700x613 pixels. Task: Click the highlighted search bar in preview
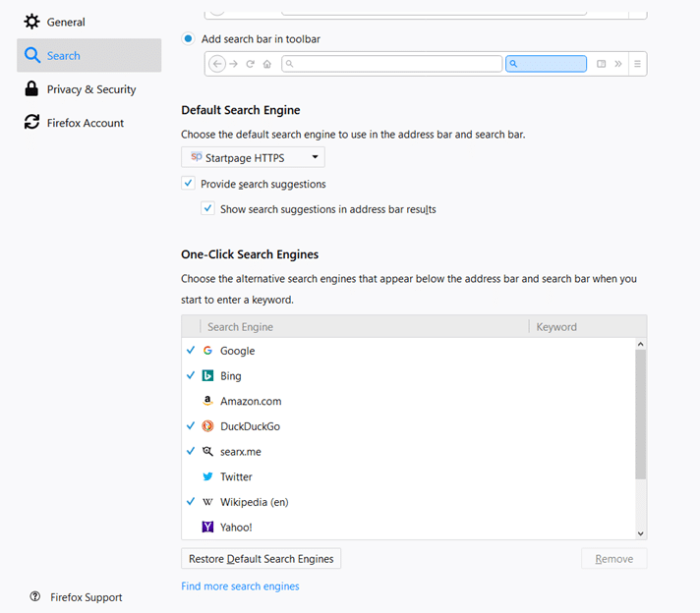click(546, 64)
